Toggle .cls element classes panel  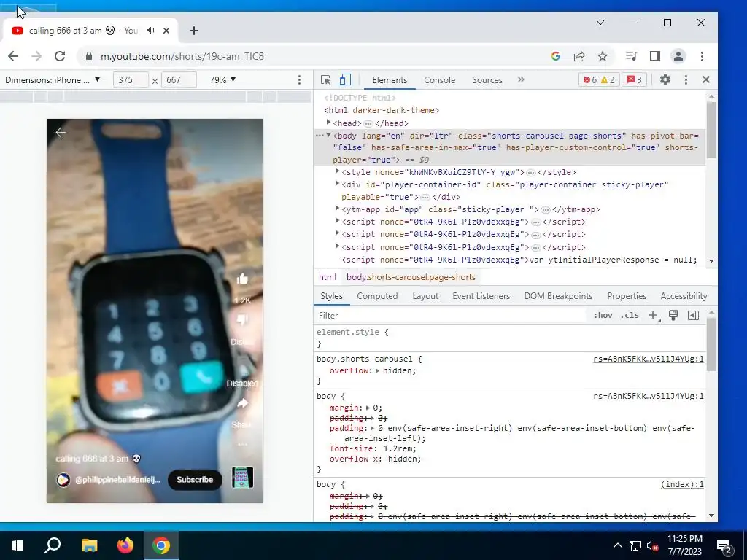[x=630, y=315]
